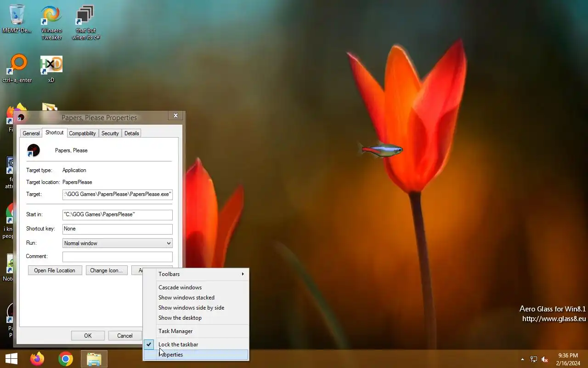Screen dimensions: 588x368
Task: Click the Papers, Please shortcut icon in dialog
Action: [x=34, y=150]
